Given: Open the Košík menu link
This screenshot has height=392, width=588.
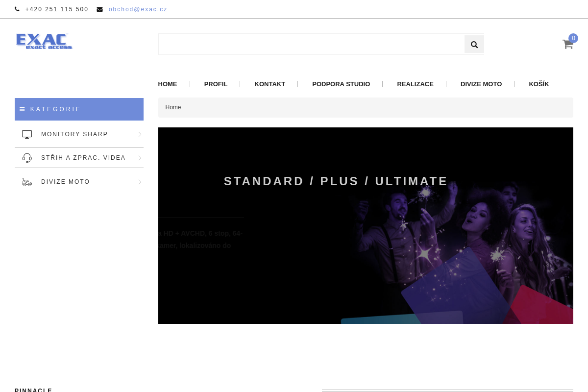Looking at the screenshot, I should [x=539, y=84].
